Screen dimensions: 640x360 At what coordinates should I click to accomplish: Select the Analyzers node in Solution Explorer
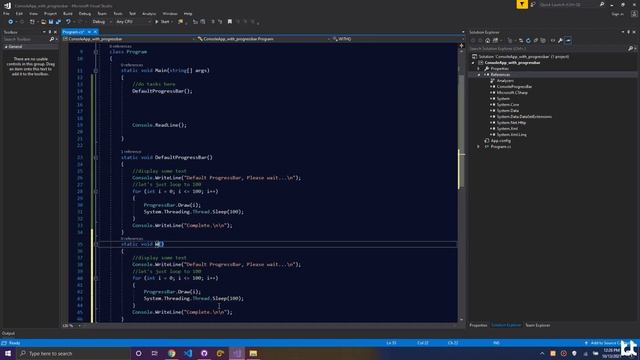pos(505,80)
